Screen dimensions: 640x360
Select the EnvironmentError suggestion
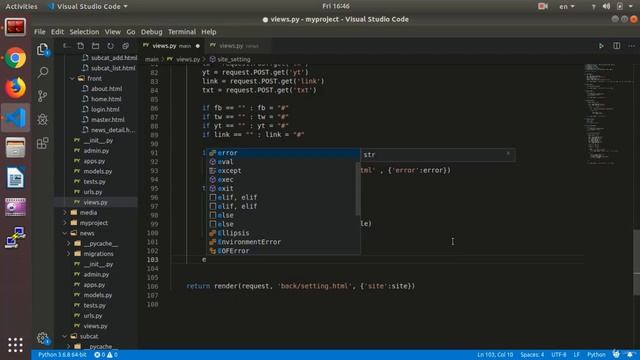(283, 242)
